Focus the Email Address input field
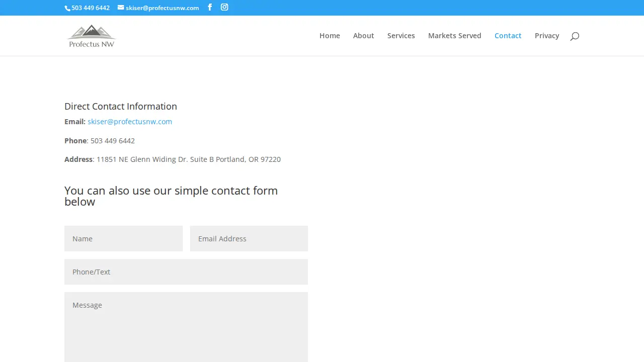 tap(249, 238)
